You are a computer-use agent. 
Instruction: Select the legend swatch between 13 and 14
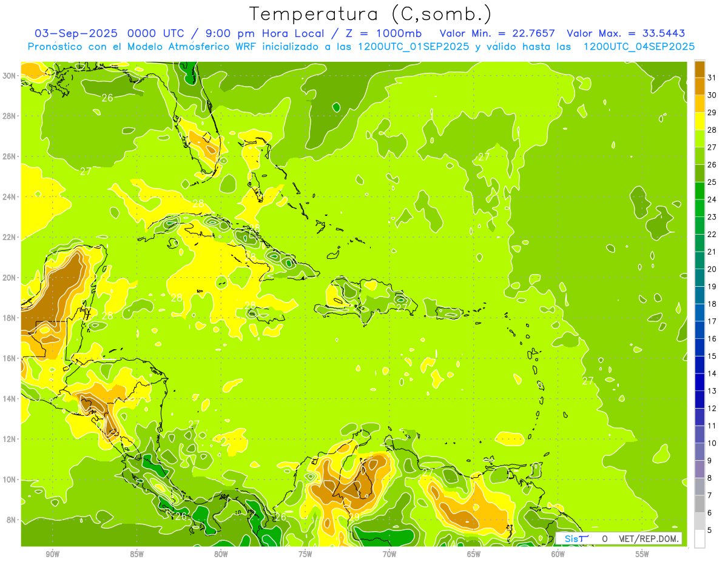tap(699, 383)
